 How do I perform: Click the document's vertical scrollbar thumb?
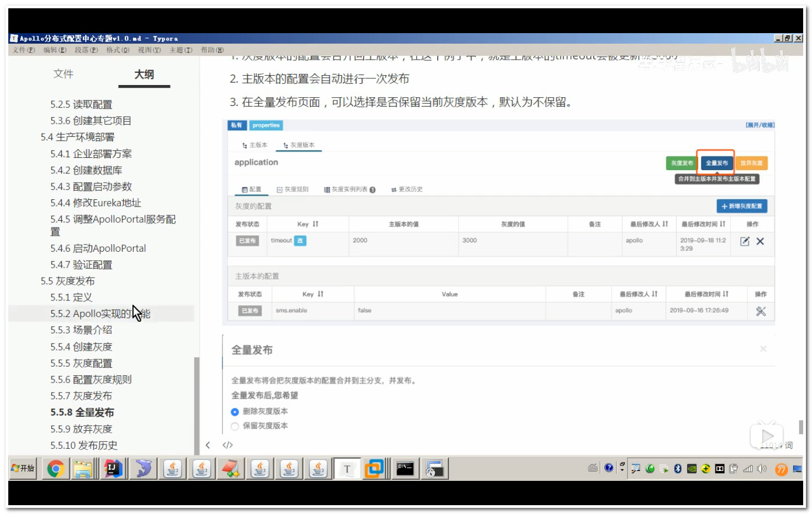[800, 427]
